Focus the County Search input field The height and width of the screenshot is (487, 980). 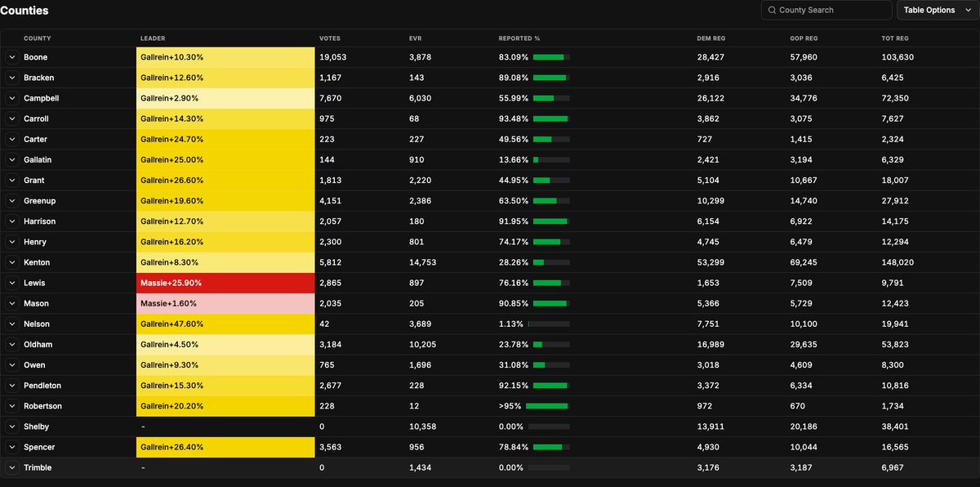[x=826, y=10]
